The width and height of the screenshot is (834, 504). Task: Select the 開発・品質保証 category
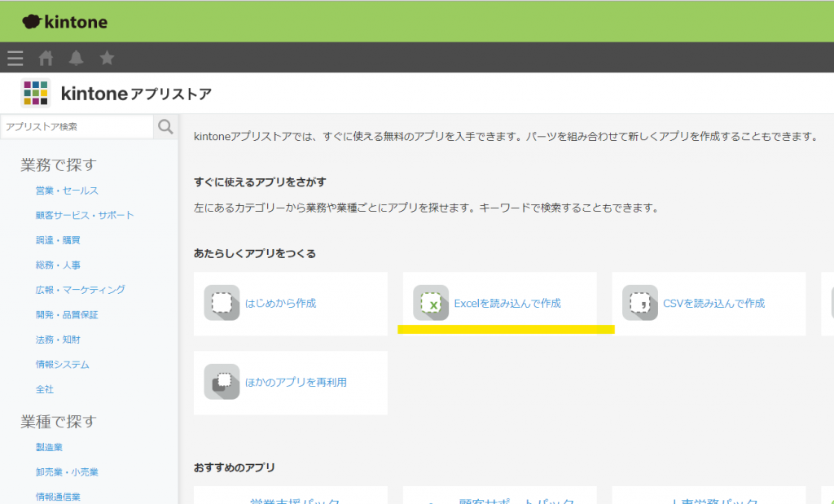(67, 315)
